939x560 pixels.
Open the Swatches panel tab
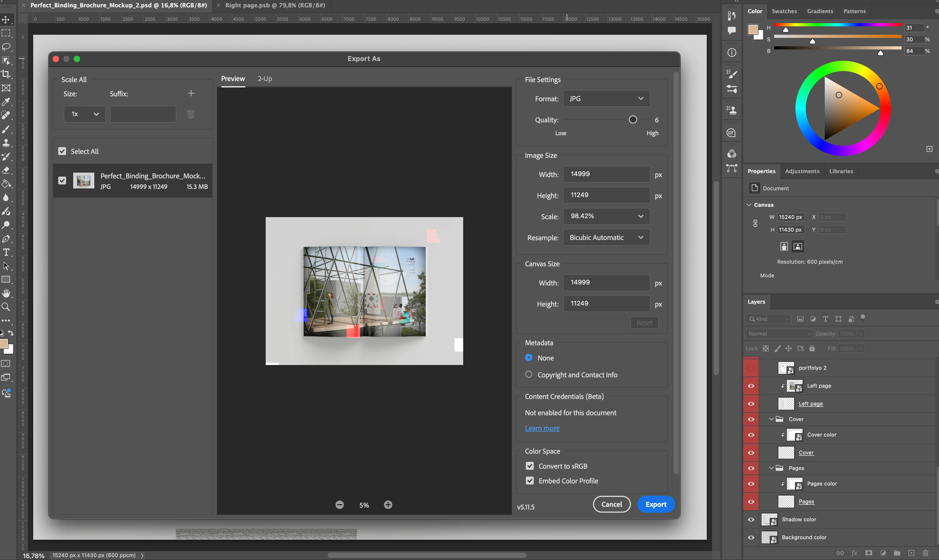784,11
